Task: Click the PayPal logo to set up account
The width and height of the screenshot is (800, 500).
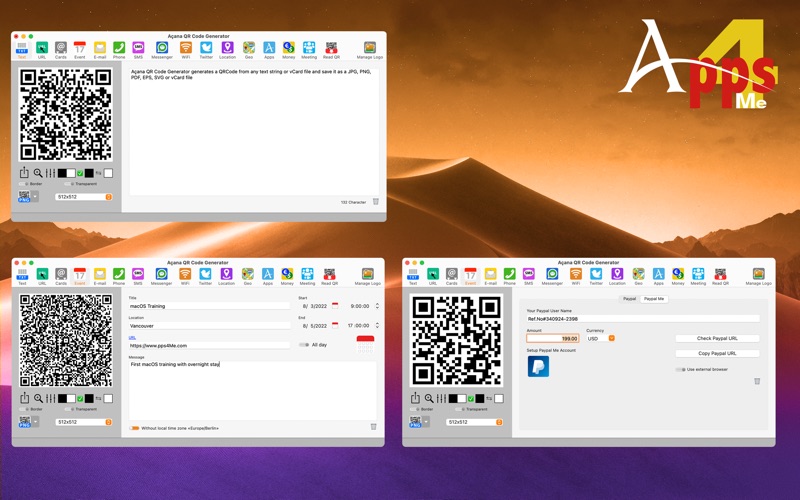Action: (x=538, y=366)
